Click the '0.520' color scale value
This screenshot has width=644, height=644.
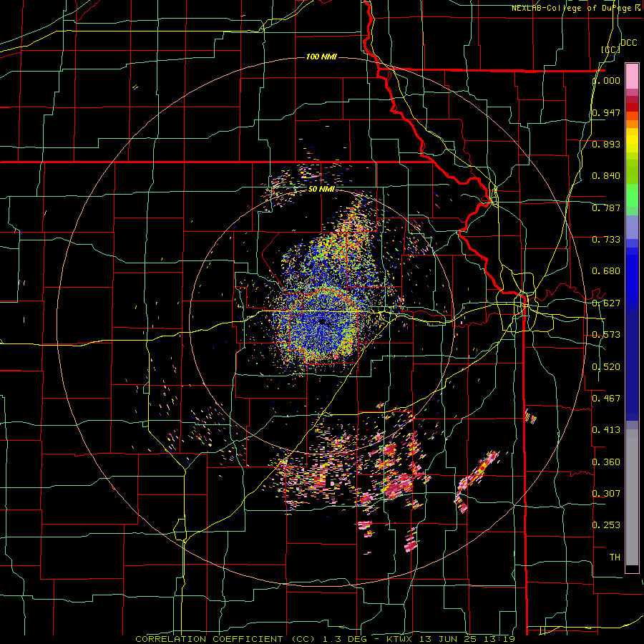[606, 367]
